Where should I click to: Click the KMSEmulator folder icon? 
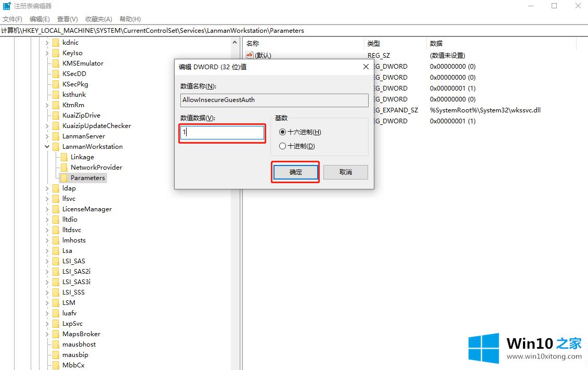coord(56,63)
